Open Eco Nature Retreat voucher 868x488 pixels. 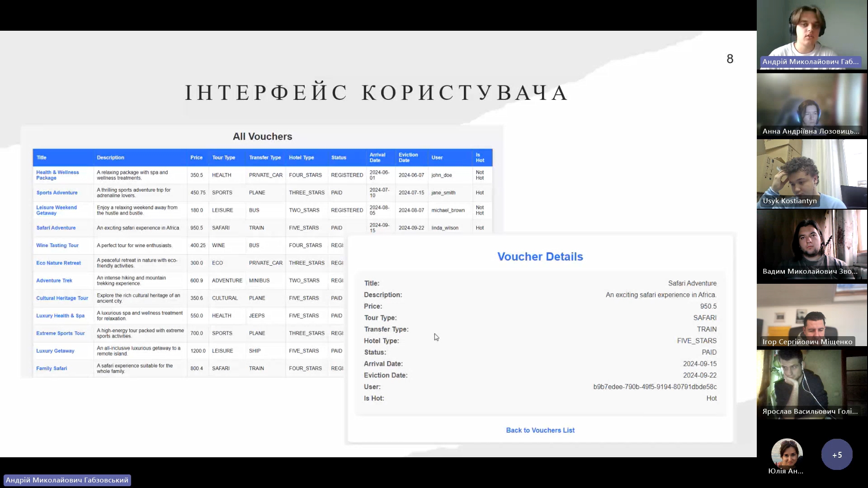(x=58, y=263)
